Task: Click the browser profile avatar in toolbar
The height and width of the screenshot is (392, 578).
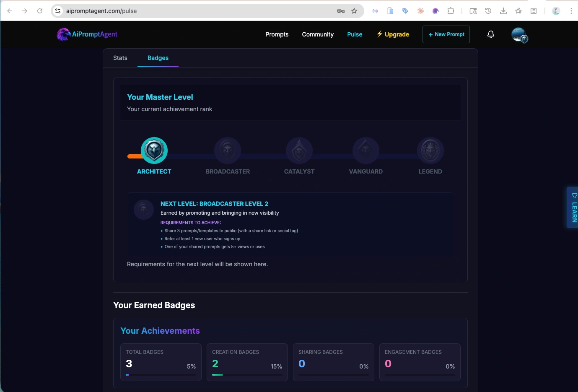Action: click(x=556, y=11)
